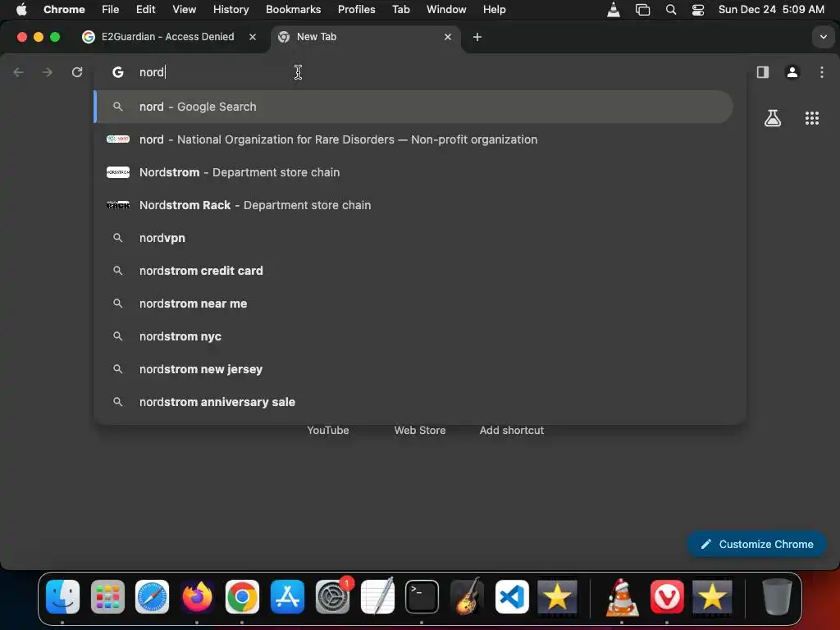Open TextEdit from the Dock
840x630 pixels.
click(377, 597)
